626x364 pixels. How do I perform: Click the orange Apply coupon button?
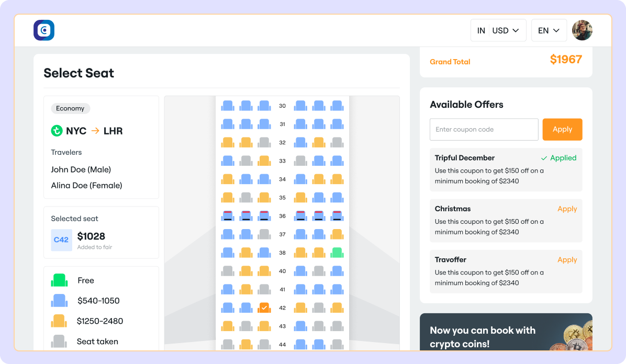pos(562,129)
